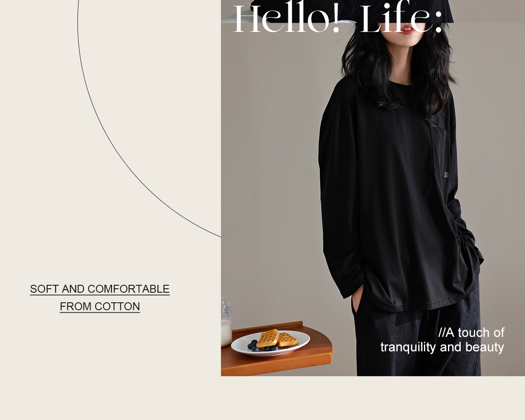The width and height of the screenshot is (525, 420).
Task: Select the glass milk bottle
Action: (x=226, y=322)
